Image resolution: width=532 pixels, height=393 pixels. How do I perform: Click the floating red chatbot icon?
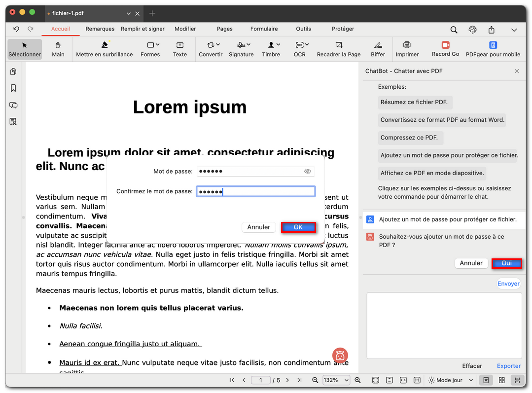click(x=340, y=355)
